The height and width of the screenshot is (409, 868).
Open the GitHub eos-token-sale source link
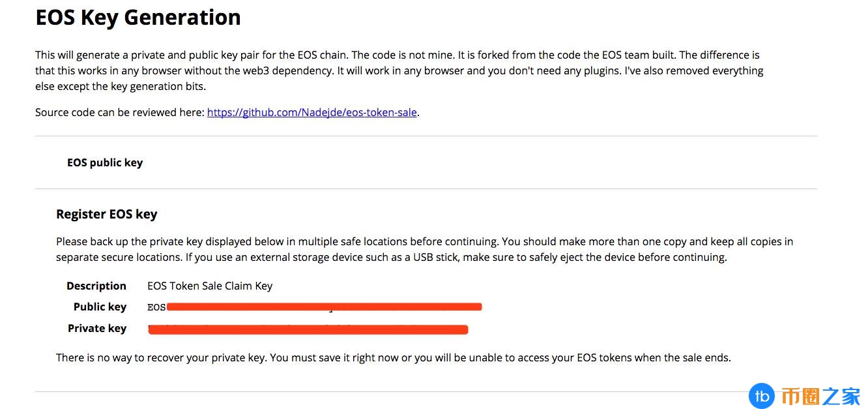coord(311,112)
